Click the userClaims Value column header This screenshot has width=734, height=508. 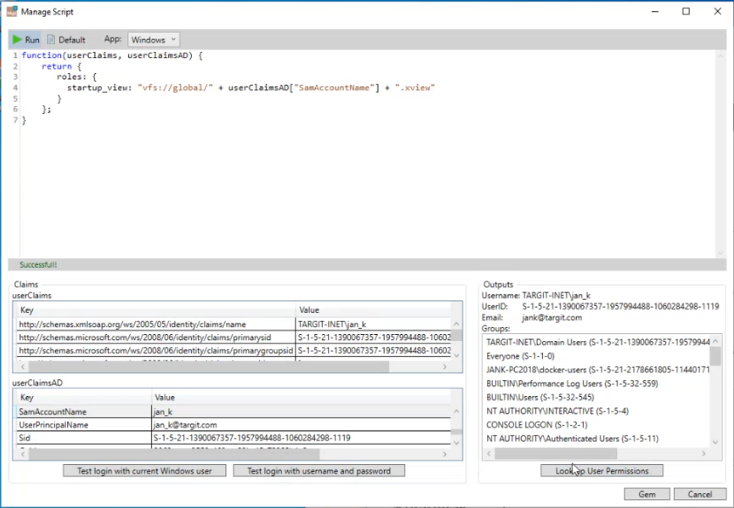pos(373,310)
